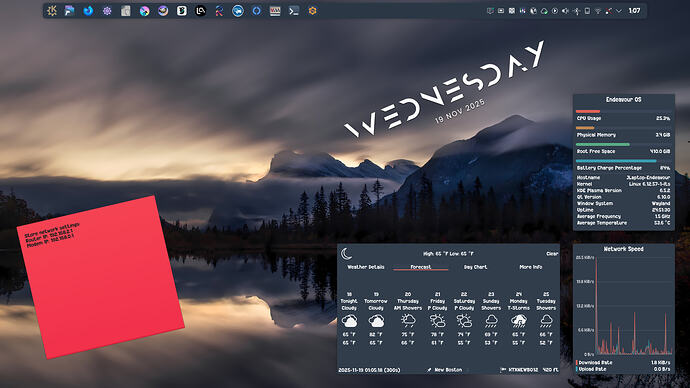Open the KDE application launcher
Viewport: 690px width, 388px height.
pos(52,11)
